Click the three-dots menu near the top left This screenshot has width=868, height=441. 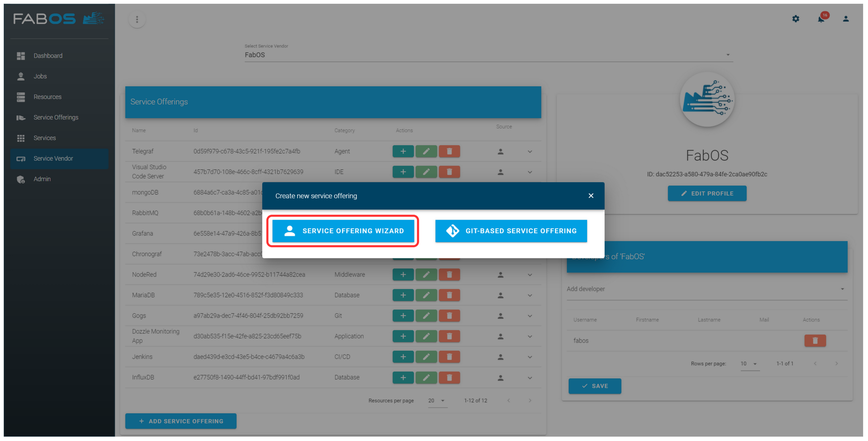click(x=137, y=19)
